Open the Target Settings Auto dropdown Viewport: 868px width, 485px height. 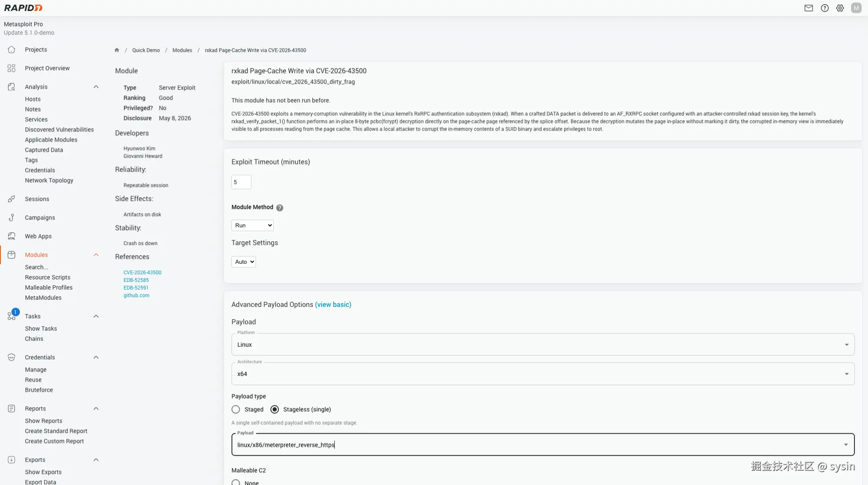tap(244, 262)
